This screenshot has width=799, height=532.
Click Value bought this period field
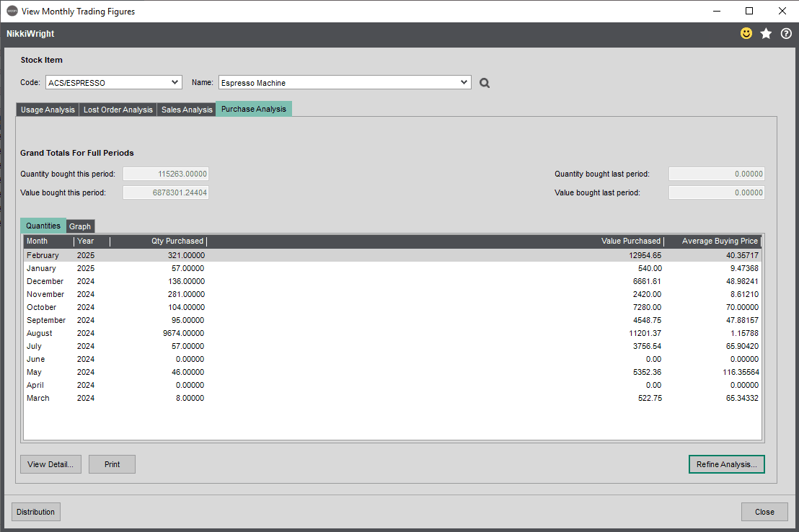tap(166, 192)
